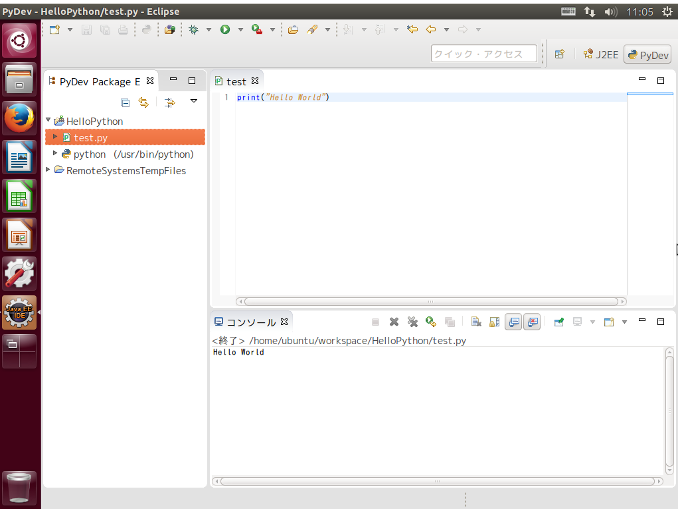Click the External Tools run icon

click(x=257, y=29)
